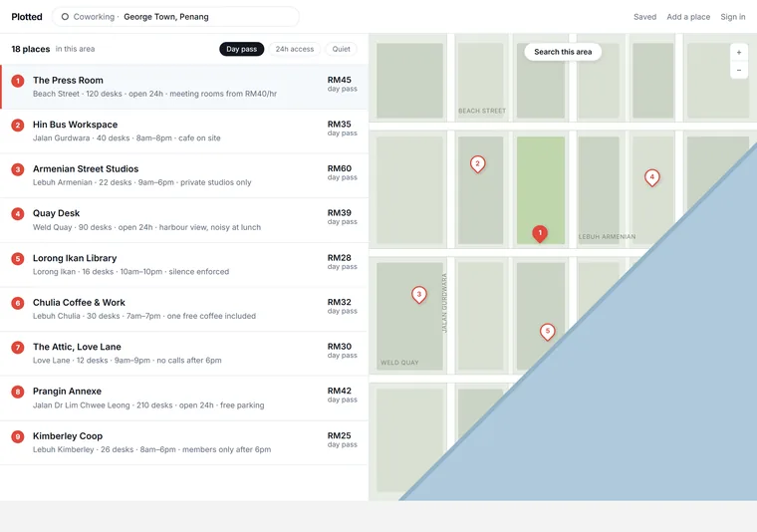The image size is (757, 532).
Task: Open Chulia Coffee & Work listing title
Action: click(x=79, y=303)
